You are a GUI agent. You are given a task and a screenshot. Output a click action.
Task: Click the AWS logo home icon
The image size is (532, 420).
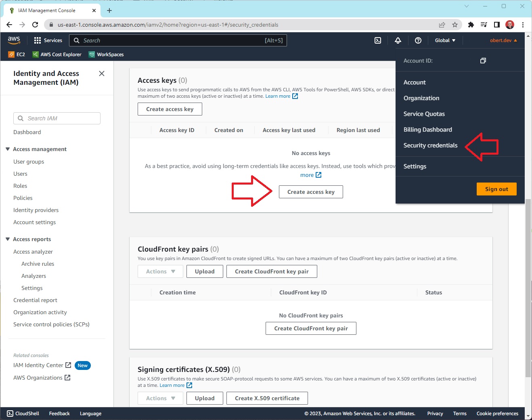coord(14,40)
